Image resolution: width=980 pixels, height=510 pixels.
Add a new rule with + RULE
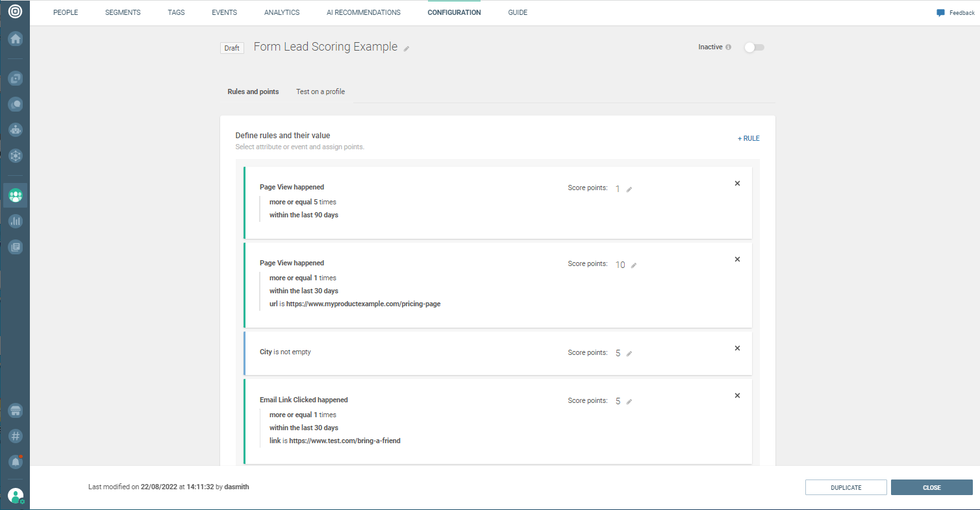tap(748, 139)
